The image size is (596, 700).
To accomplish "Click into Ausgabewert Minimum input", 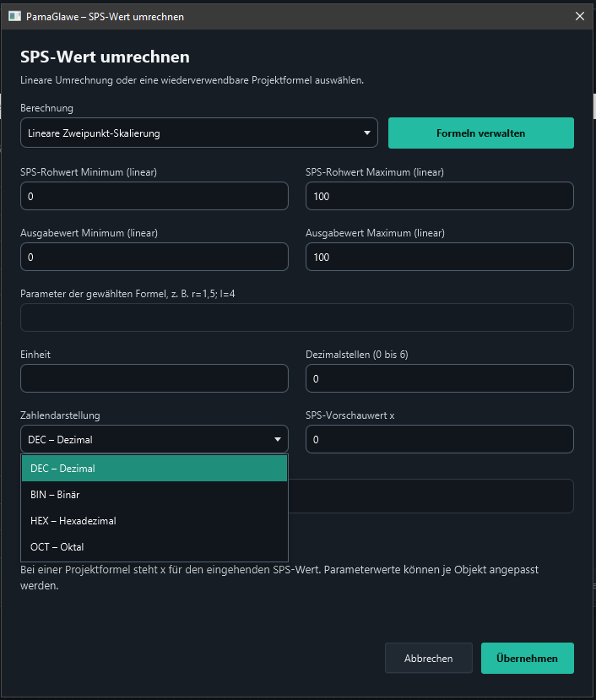I will coord(154,257).
